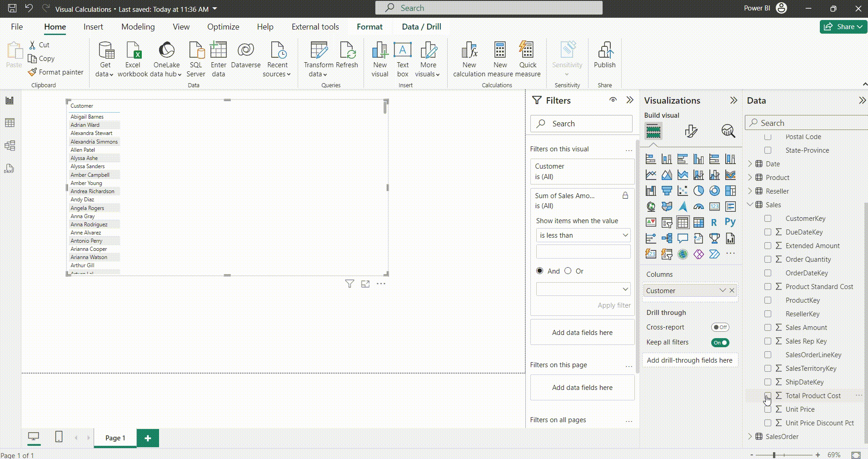Check the Total Product Cost field
The width and height of the screenshot is (868, 459).
[x=768, y=395]
